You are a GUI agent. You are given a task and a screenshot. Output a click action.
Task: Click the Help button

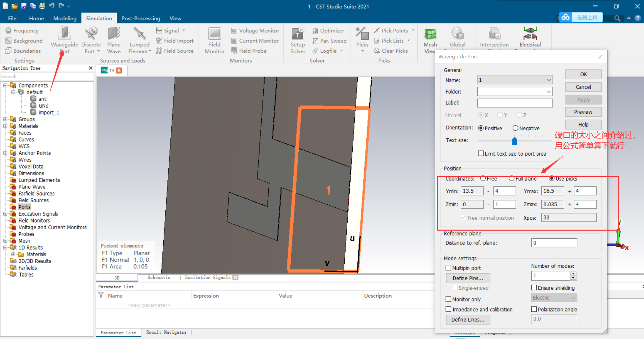click(583, 124)
